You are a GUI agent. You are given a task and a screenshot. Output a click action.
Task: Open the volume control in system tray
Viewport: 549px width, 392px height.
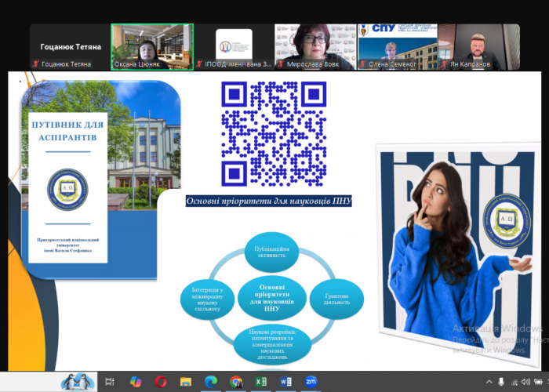pyautogui.click(x=527, y=382)
